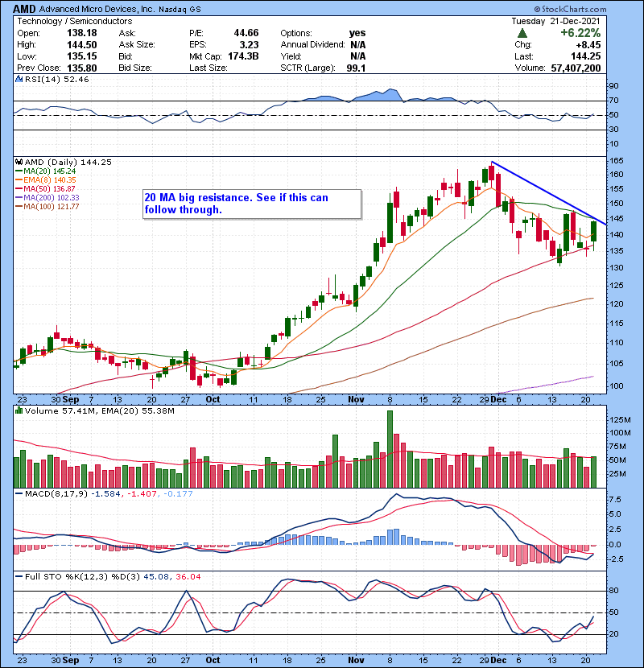The image size is (644, 668).
Task: Click the 125M label on volume axis
Action: (x=621, y=420)
